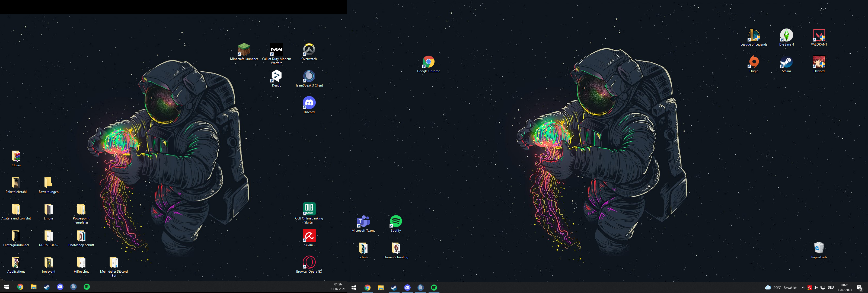Open the calendar from the right-monitor taskbar clock
Viewport: 868px width, 293px height.
point(844,288)
